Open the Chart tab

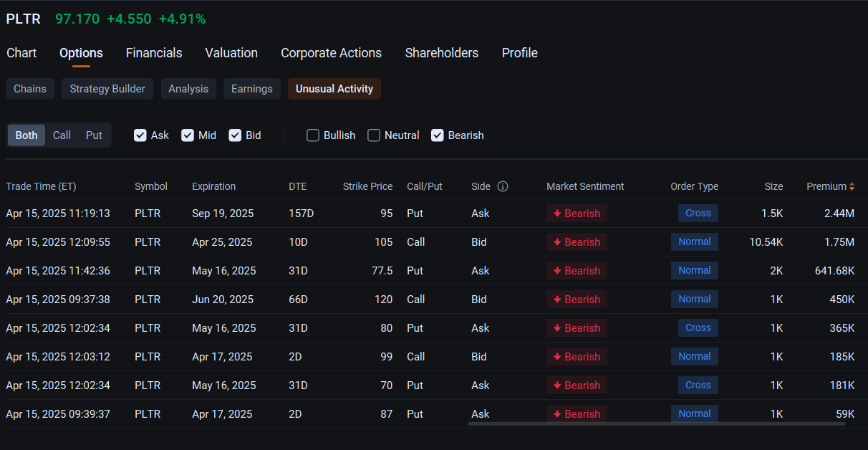[21, 53]
